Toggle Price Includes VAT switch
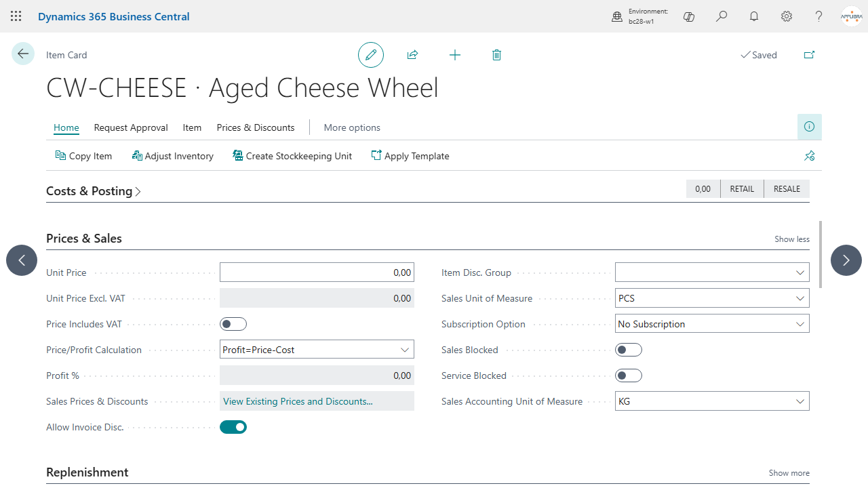 (x=233, y=324)
